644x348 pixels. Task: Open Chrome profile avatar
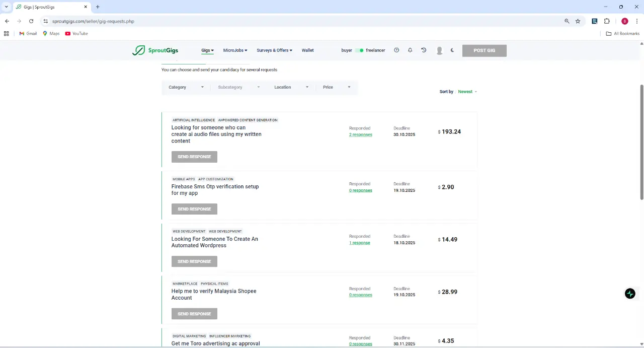(625, 21)
